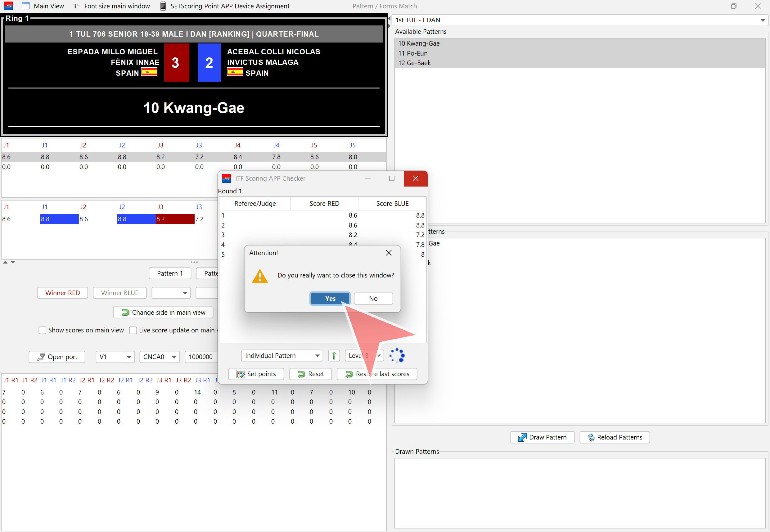Toggle the Live score update checkbox
The height and width of the screenshot is (532, 770).
click(x=133, y=330)
